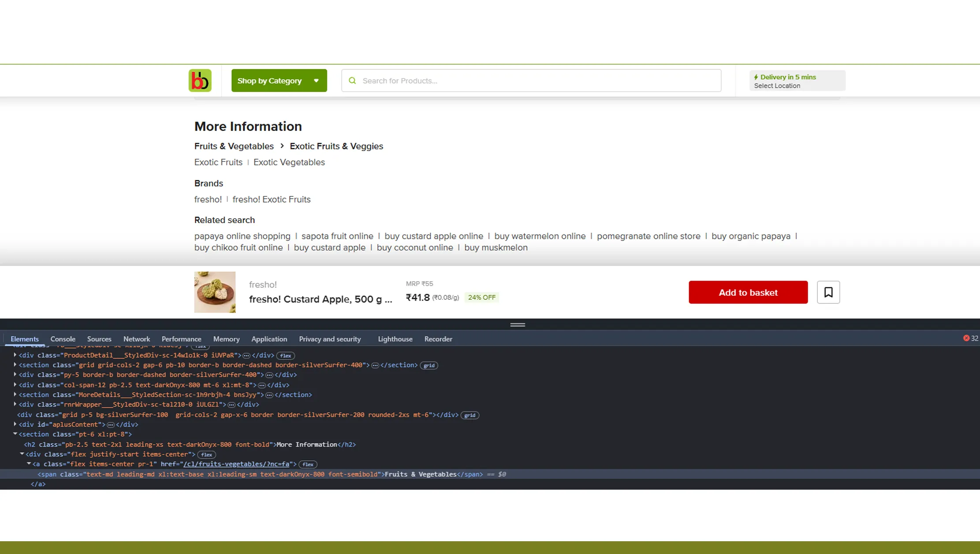Open Shop by Category dropdown
The height and width of the screenshot is (554, 980).
coord(279,81)
